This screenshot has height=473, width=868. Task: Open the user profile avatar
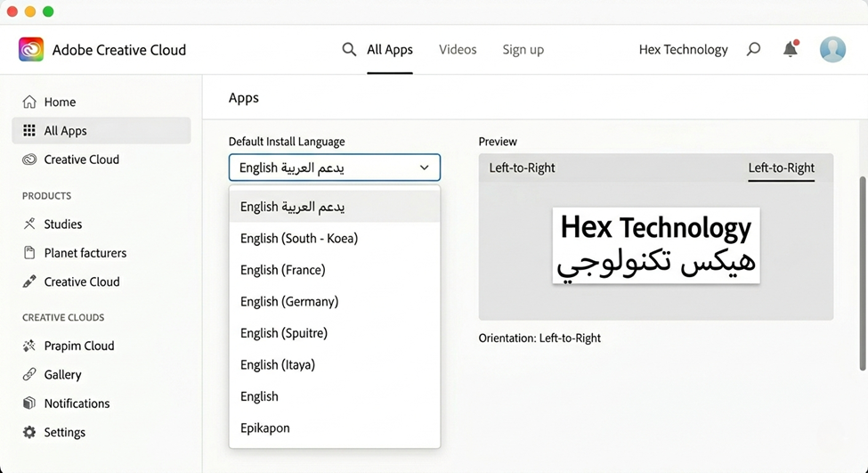(x=832, y=49)
